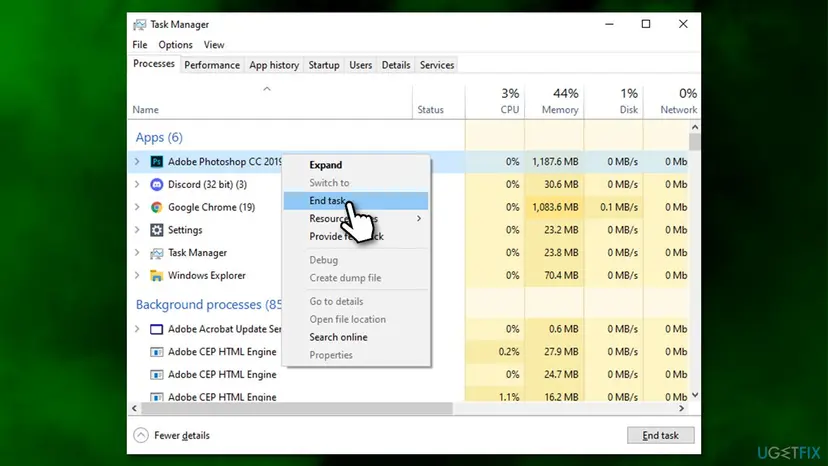
Task: Click the horizontal scrollbar left arrow
Action: click(134, 408)
